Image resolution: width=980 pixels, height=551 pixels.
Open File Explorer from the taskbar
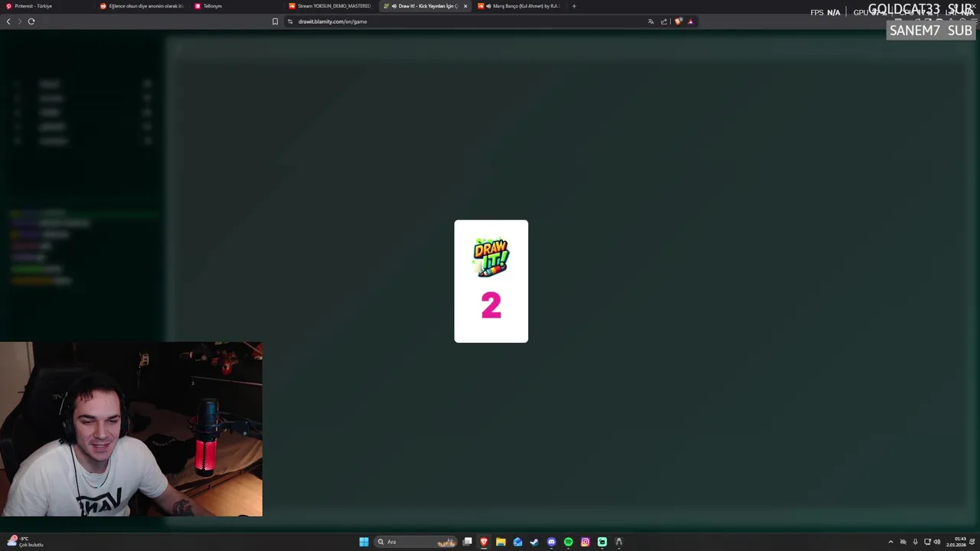click(x=501, y=542)
